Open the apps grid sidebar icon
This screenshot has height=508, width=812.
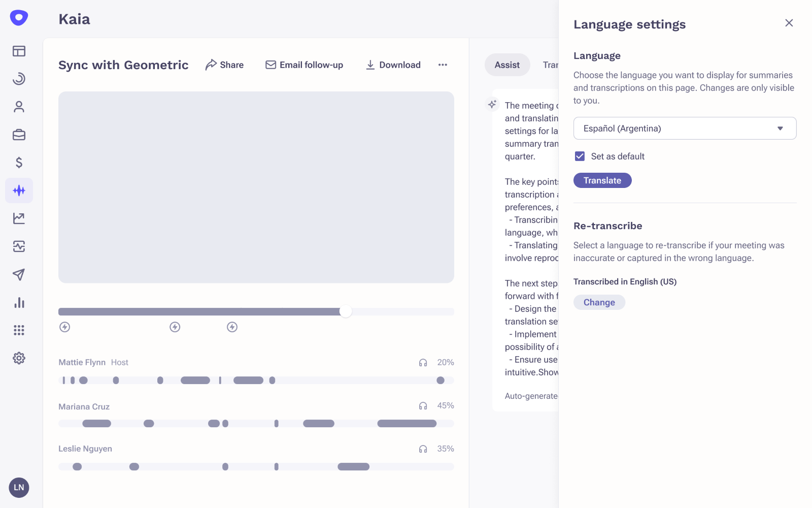point(19,330)
